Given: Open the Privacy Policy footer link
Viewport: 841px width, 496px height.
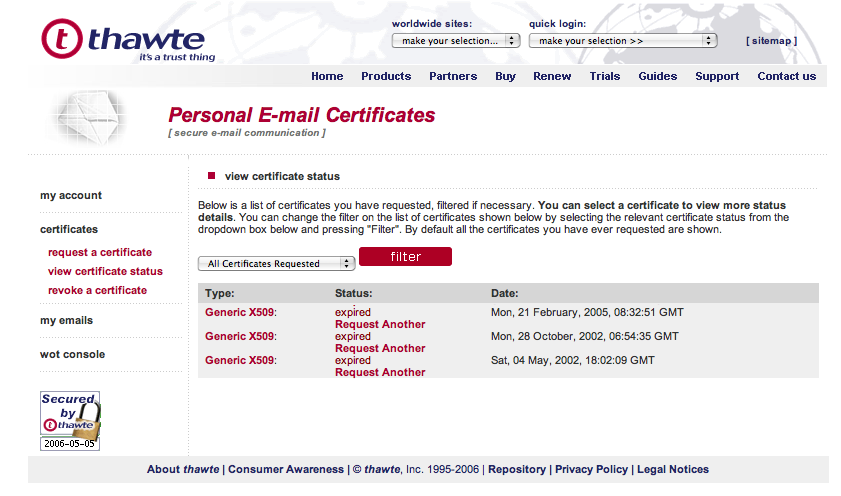Looking at the screenshot, I should click(x=591, y=469).
